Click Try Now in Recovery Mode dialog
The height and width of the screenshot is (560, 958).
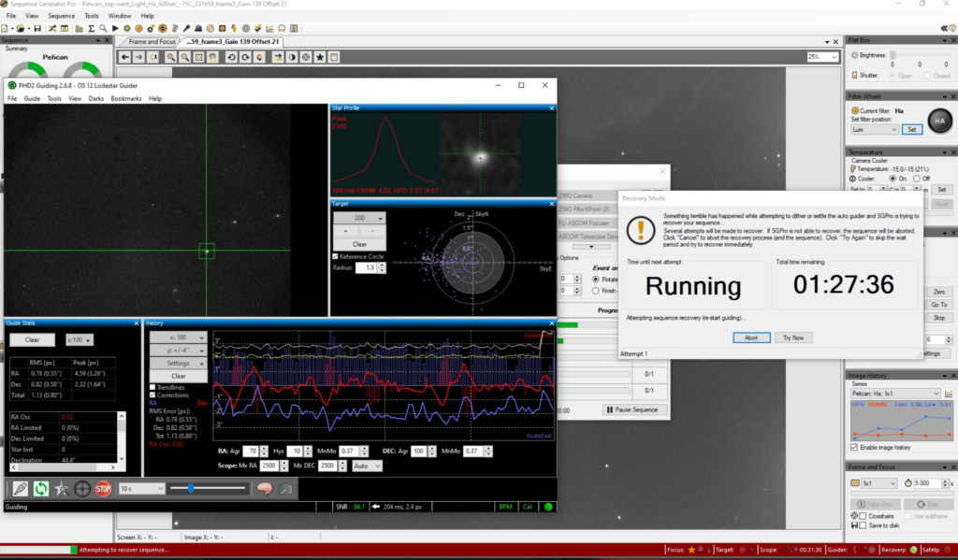coord(793,337)
